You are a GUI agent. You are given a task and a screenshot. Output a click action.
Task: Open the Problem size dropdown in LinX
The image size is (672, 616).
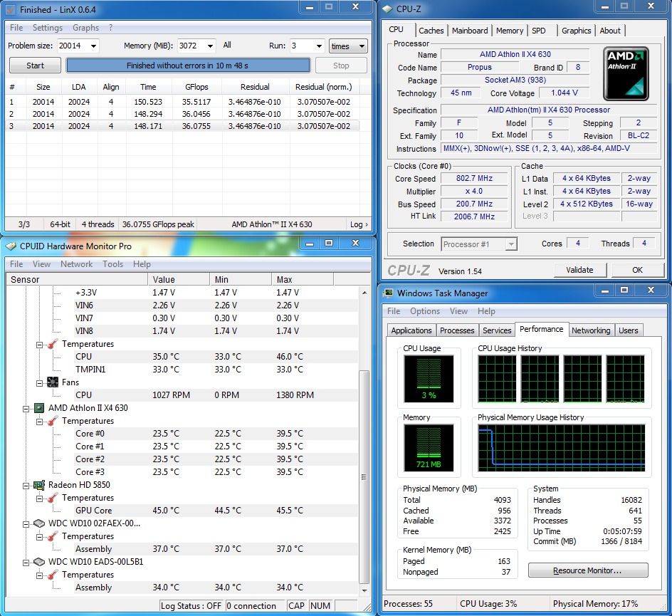tap(93, 46)
